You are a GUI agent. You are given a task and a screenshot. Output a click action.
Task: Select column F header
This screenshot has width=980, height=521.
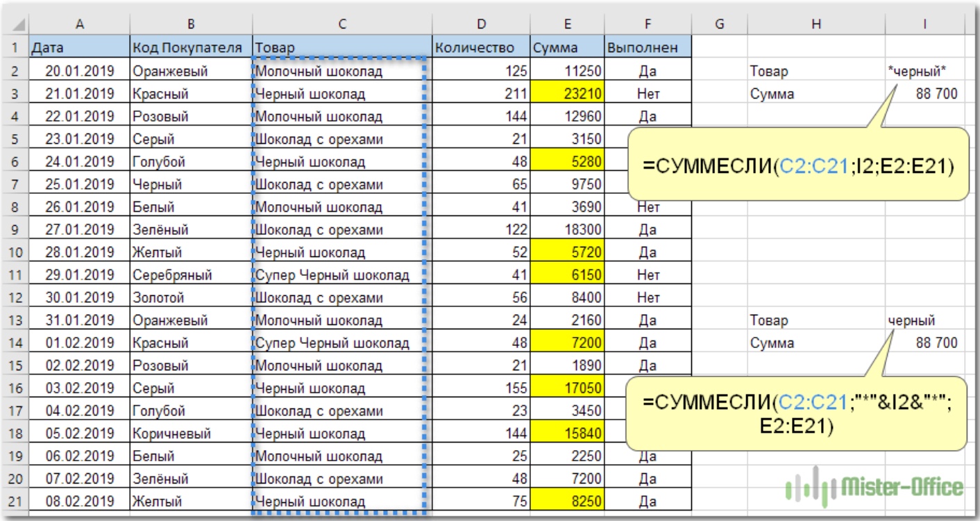[648, 24]
